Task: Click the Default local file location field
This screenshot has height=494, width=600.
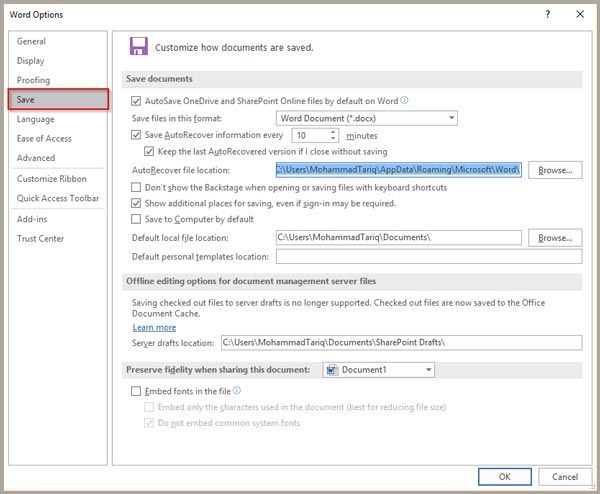Action: tap(398, 238)
